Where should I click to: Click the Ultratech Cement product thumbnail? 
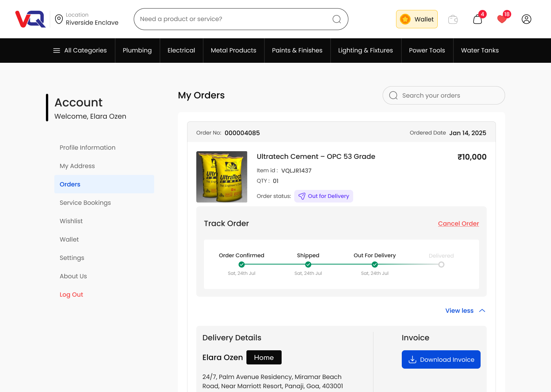coord(222,177)
